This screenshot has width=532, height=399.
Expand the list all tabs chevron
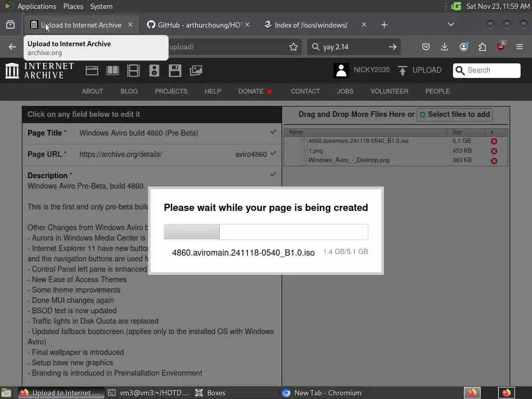450,24
